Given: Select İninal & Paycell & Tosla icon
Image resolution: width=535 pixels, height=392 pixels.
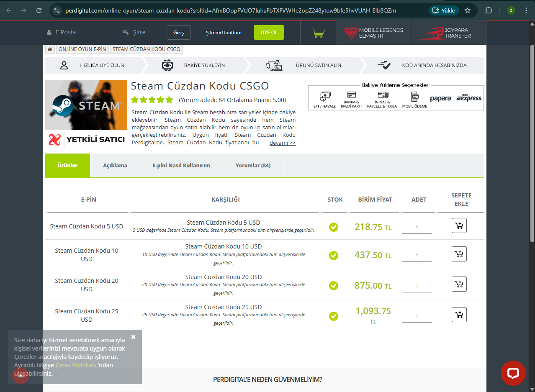Looking at the screenshot, I should click(382, 100).
